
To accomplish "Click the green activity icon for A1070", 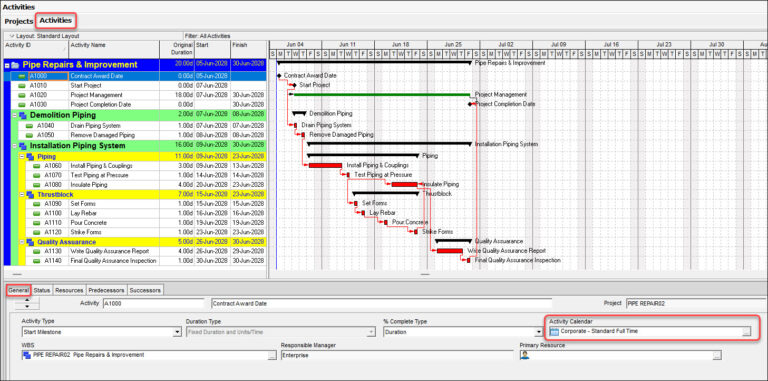I will (x=36, y=175).
